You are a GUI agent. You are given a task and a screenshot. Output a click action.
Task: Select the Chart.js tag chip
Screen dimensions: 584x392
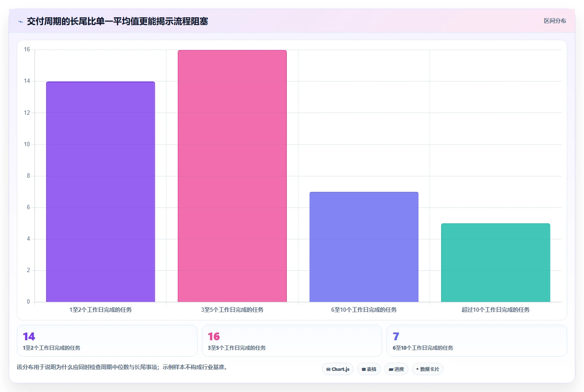pos(338,369)
